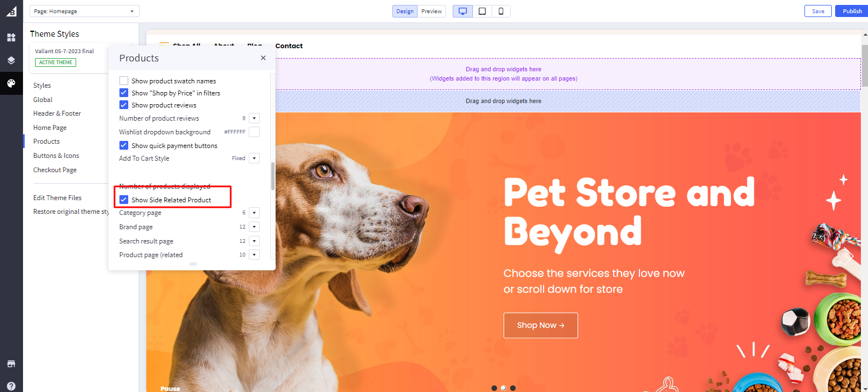Click the striped Drag and drop widgets region

point(504,101)
